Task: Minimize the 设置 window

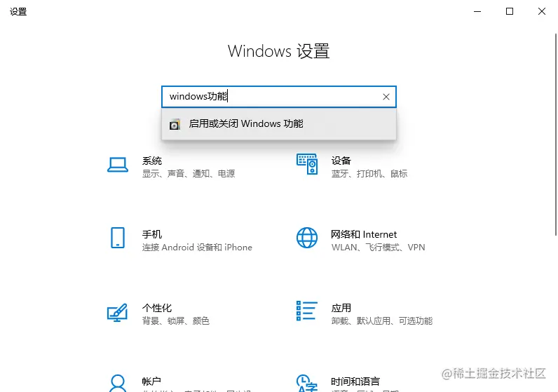Action: (x=477, y=11)
